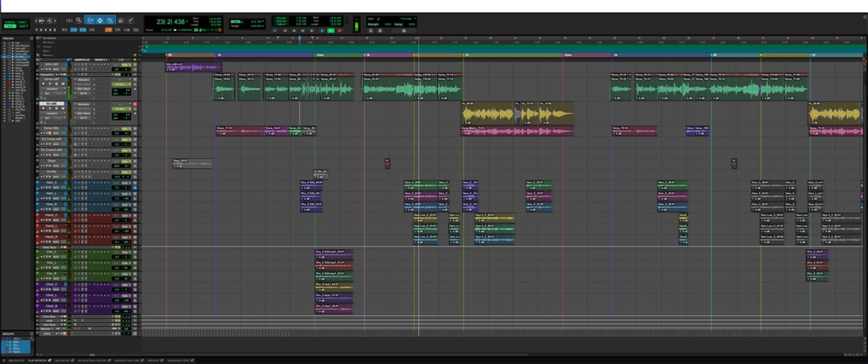Screen dimensions: 868x364
Task: Open Vox Bus output selector on Verse edit
Action: point(121,84)
